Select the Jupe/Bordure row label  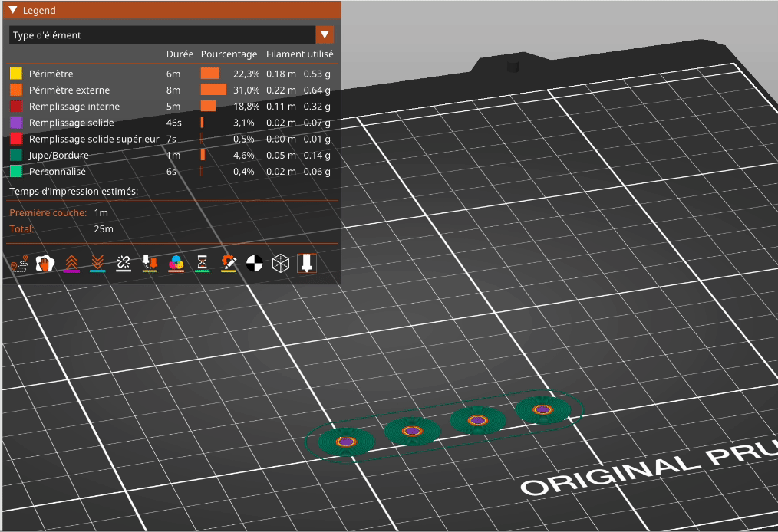tap(58, 155)
